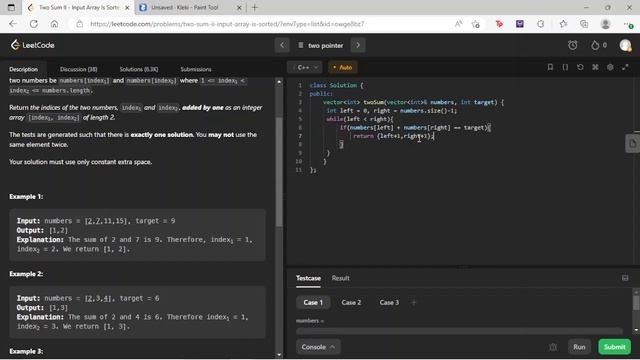Image resolution: width=640 pixels, height=360 pixels.
Task: Select Case 3 test case
Action: (x=389, y=302)
